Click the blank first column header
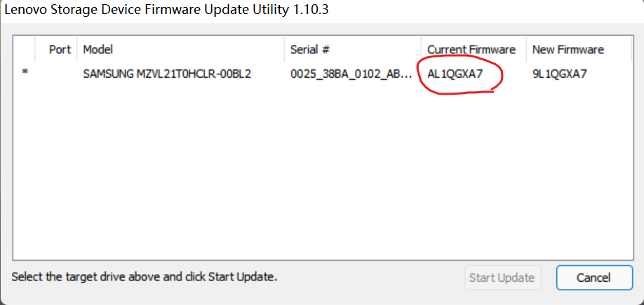Viewport: 644px width, 305px height. click(x=25, y=50)
